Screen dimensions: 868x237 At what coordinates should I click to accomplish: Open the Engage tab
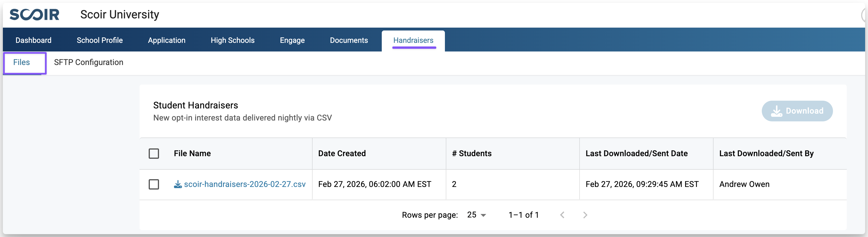[x=292, y=41]
